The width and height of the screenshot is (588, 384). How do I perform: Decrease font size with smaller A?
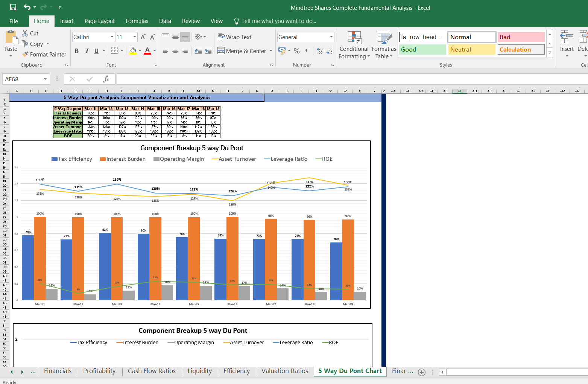point(152,37)
